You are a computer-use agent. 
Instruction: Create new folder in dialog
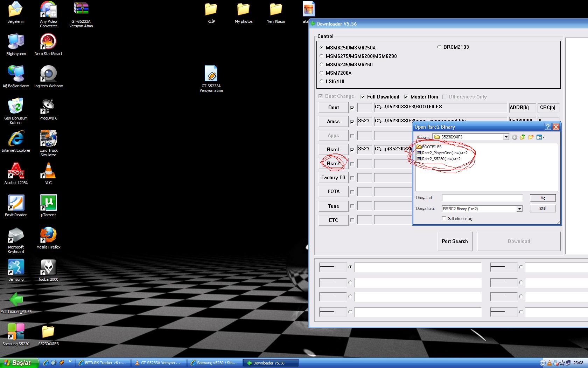[531, 137]
